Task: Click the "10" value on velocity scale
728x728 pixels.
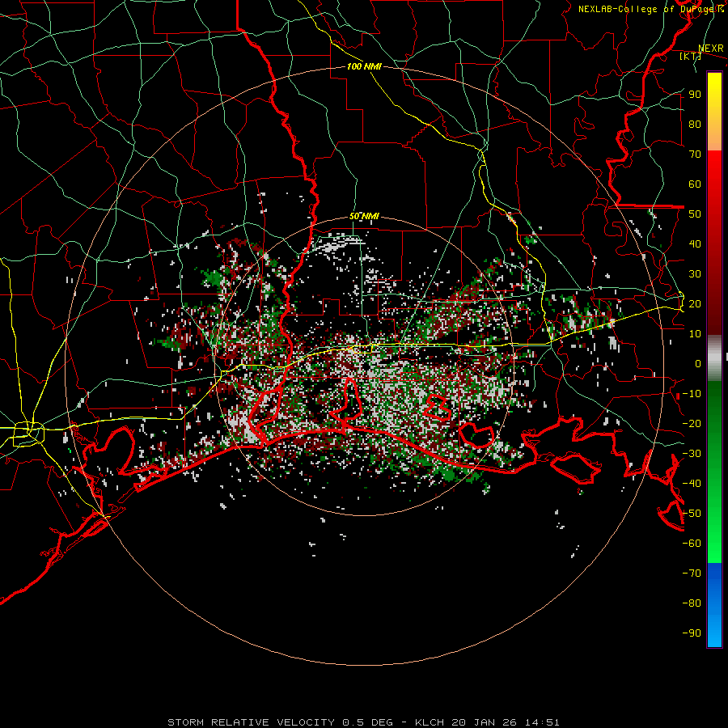Action: (695, 334)
